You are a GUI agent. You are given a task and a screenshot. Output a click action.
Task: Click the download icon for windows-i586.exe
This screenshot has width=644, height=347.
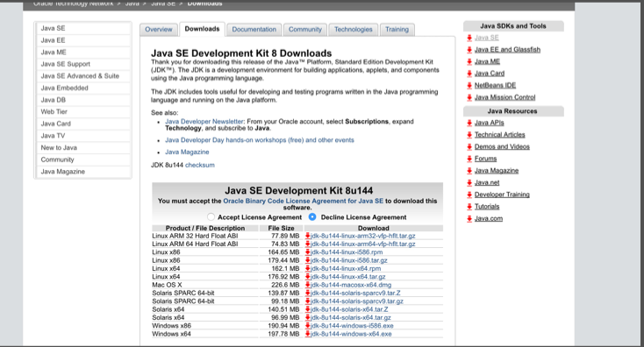point(308,326)
